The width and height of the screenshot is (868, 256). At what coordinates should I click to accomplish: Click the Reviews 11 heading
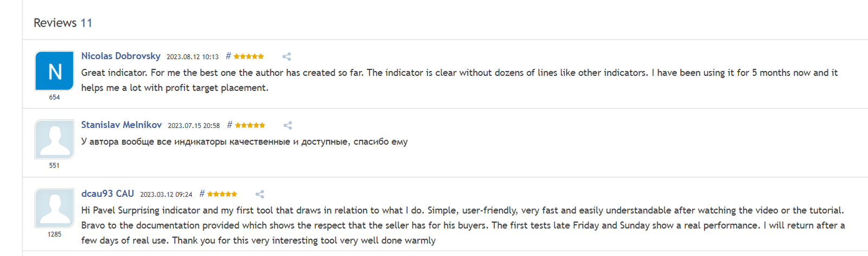(x=63, y=23)
